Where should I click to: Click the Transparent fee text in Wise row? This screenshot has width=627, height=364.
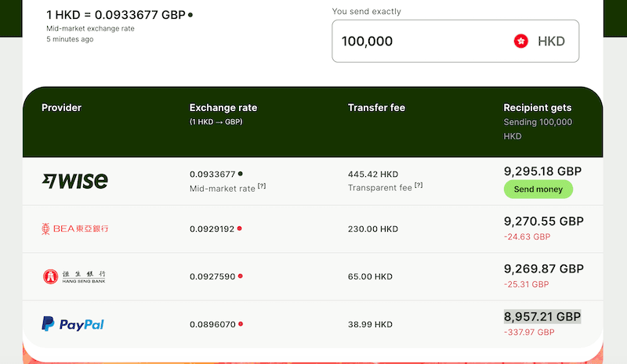pyautogui.click(x=380, y=188)
